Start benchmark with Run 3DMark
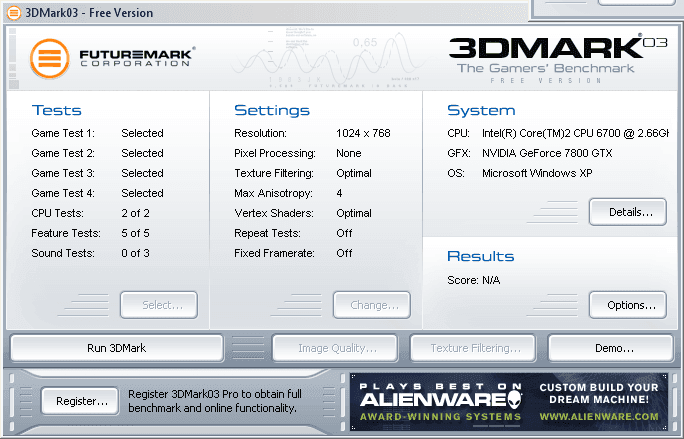 (117, 348)
